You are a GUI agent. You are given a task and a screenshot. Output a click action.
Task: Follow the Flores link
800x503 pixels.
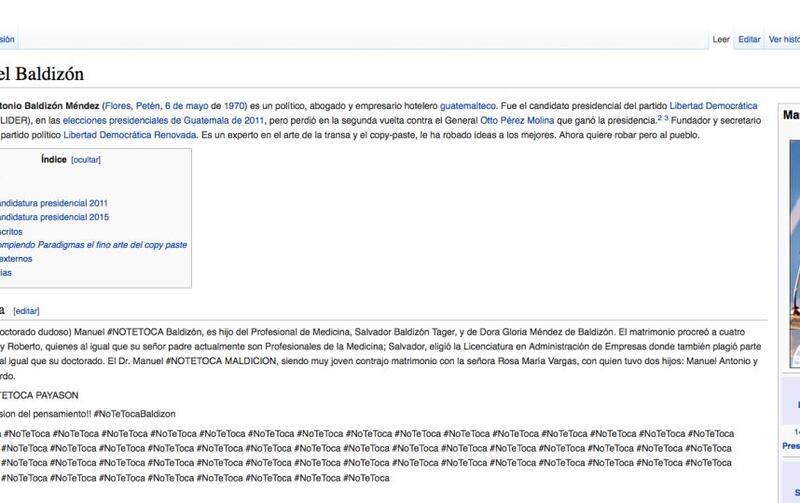117,106
